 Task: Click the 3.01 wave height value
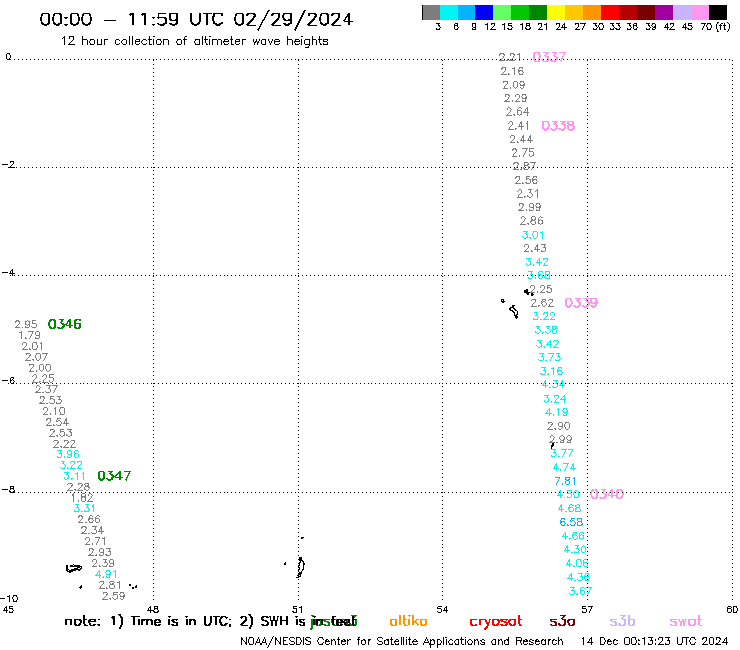[533, 235]
